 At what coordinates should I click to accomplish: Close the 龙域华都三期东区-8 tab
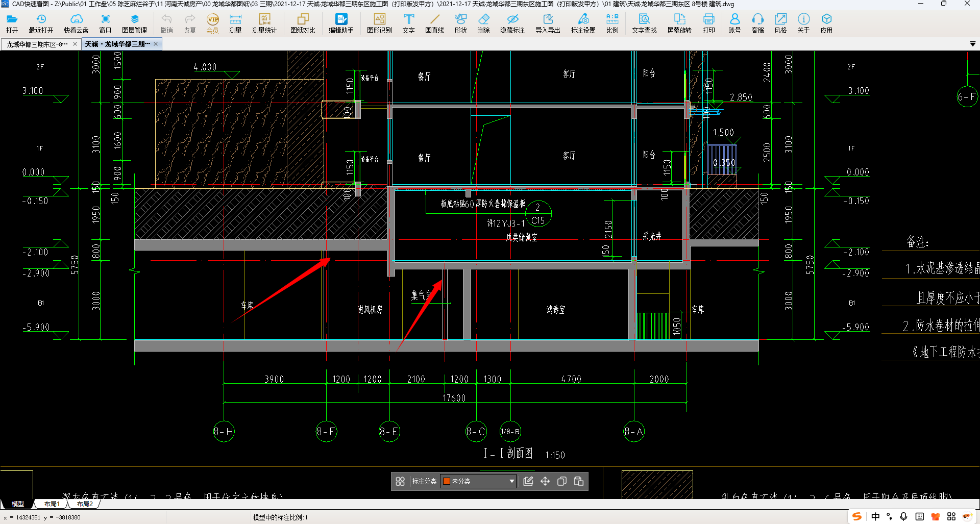75,44
